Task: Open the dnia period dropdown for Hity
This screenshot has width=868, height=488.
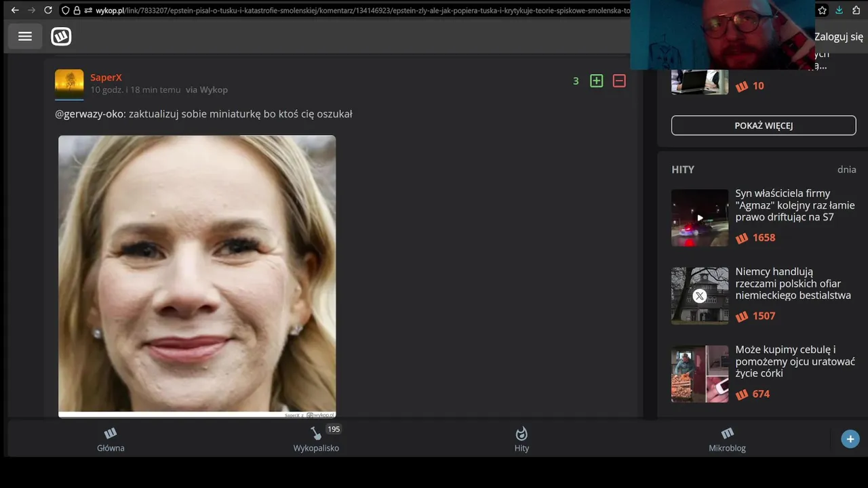Action: tap(847, 169)
